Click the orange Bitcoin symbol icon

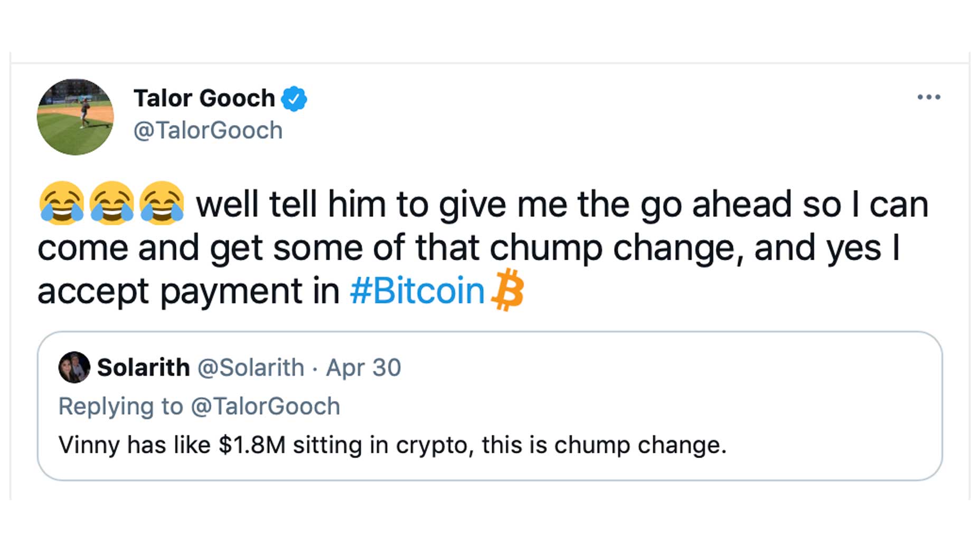pyautogui.click(x=507, y=290)
